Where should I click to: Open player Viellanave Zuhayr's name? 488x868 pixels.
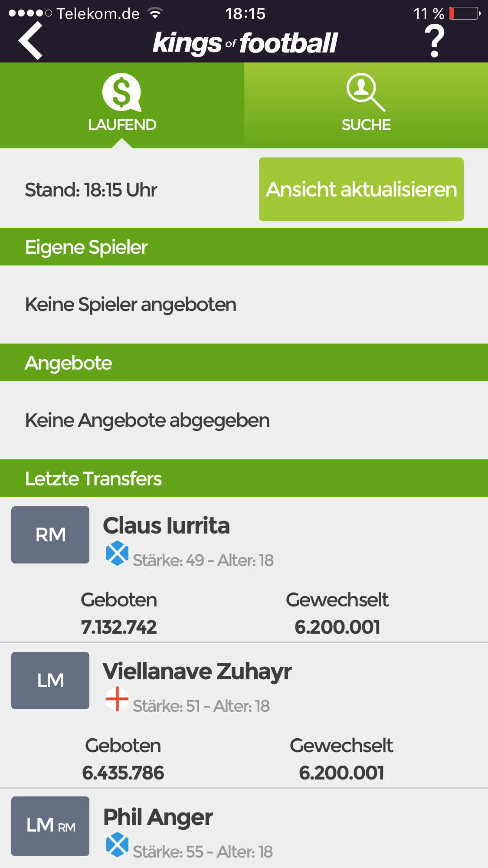197,672
